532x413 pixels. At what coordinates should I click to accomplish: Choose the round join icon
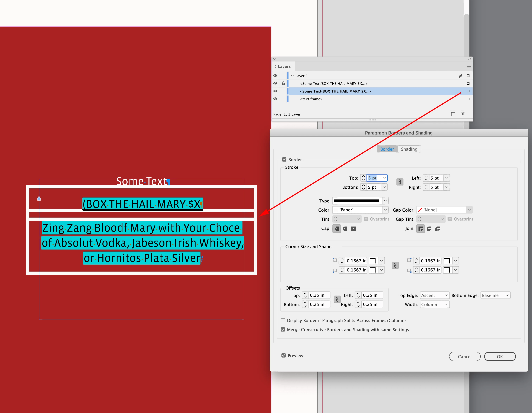pyautogui.click(x=429, y=229)
